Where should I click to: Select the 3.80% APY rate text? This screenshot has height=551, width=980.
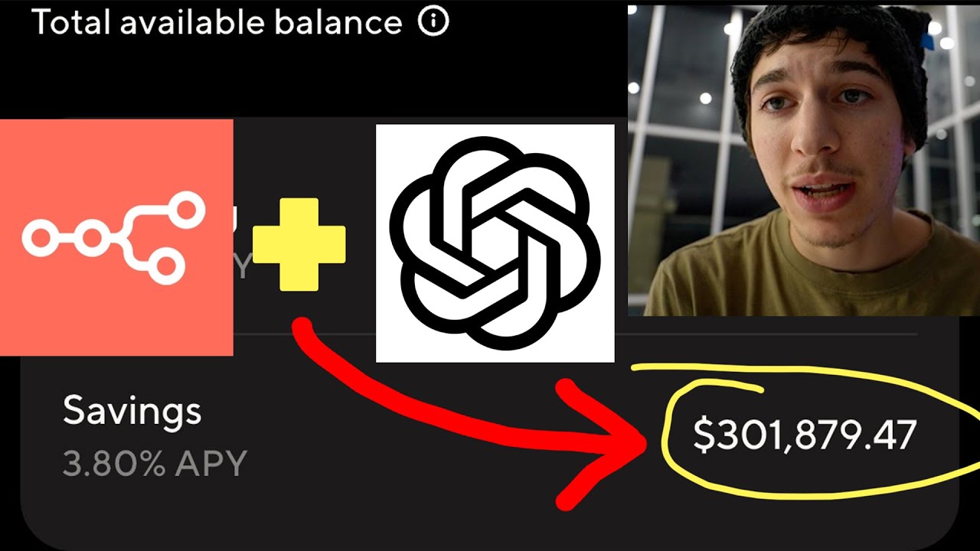click(155, 464)
